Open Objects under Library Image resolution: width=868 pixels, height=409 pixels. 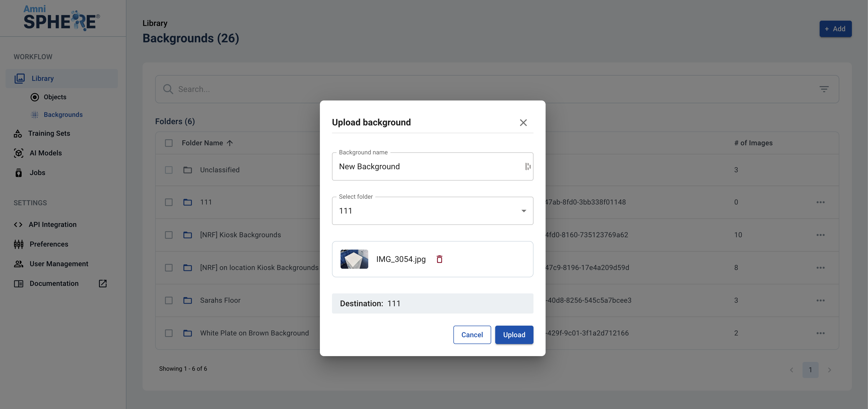tap(55, 97)
